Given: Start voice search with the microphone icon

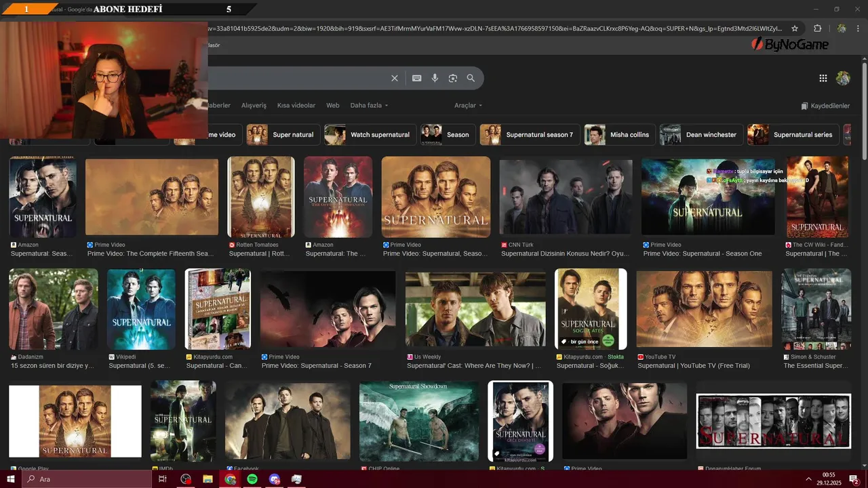Looking at the screenshot, I should [x=435, y=78].
